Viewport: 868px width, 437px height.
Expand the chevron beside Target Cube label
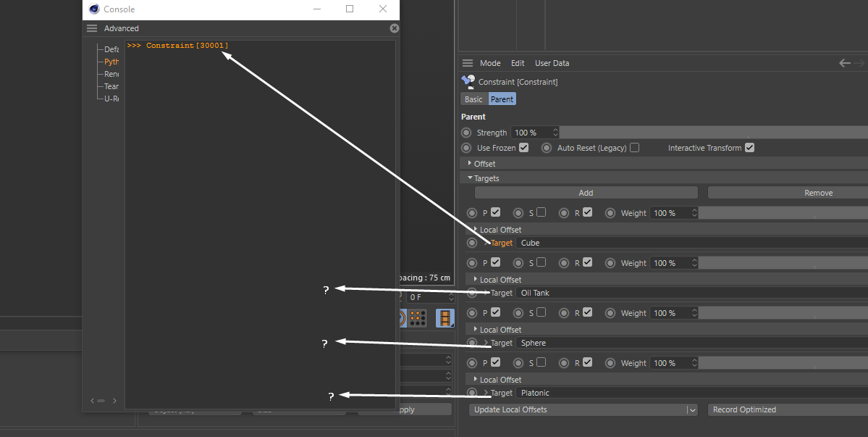[486, 243]
